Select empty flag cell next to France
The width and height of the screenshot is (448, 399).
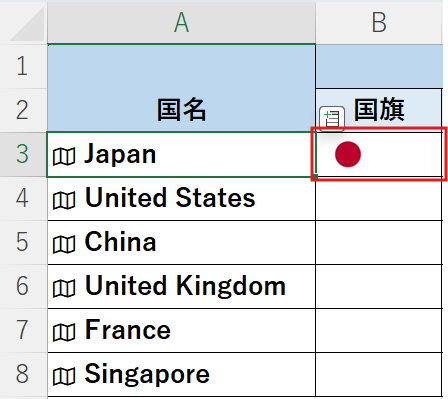[379, 331]
